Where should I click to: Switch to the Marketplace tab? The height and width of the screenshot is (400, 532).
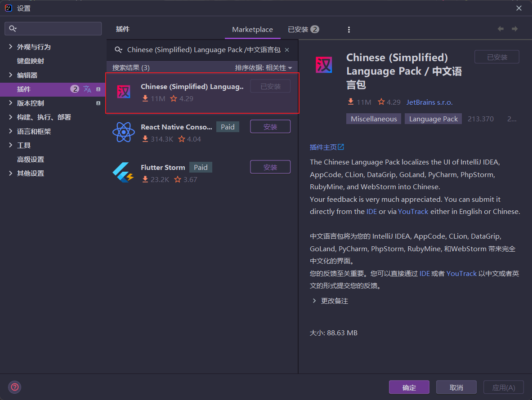(252, 30)
